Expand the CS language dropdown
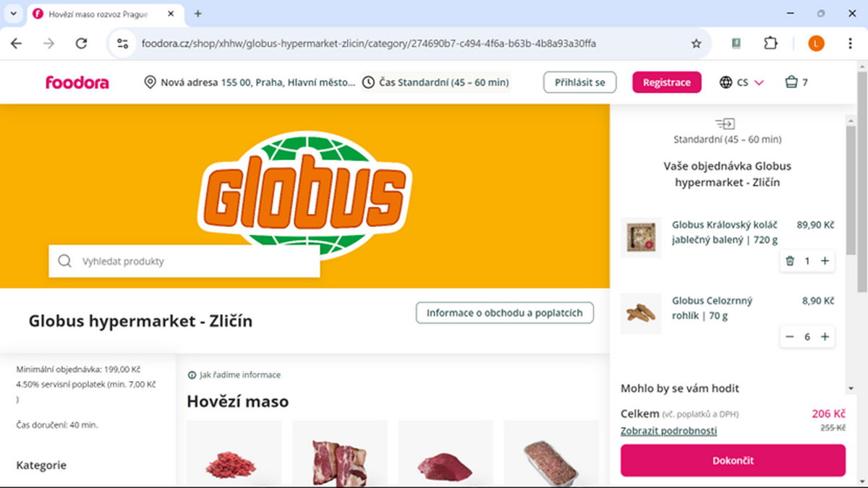The image size is (868, 488). coord(742,82)
